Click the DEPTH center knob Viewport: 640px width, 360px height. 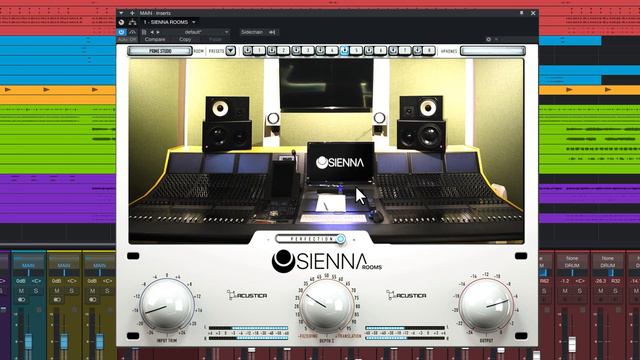pos(327,306)
